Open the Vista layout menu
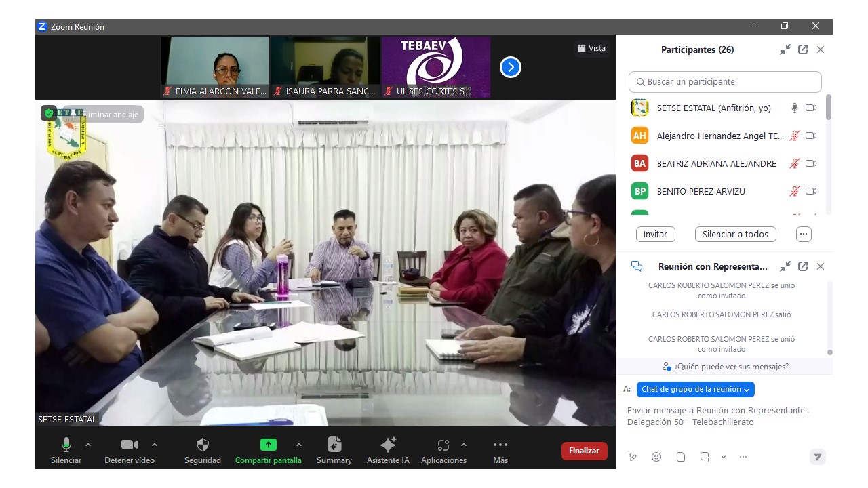The image size is (868, 488). 591,48
